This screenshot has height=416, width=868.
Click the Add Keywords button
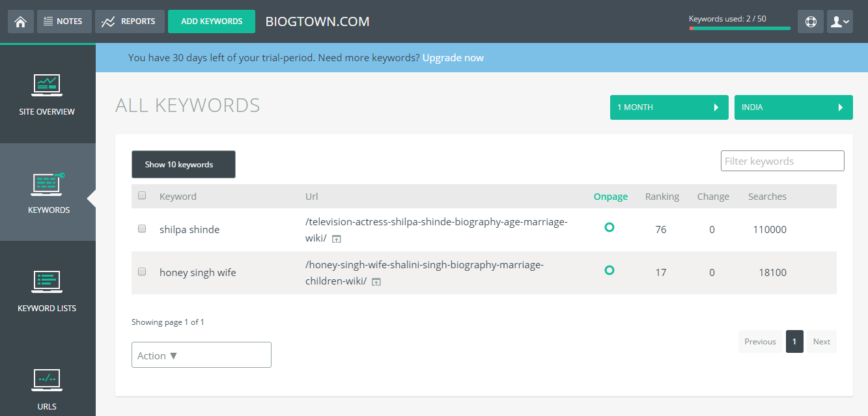(x=212, y=21)
